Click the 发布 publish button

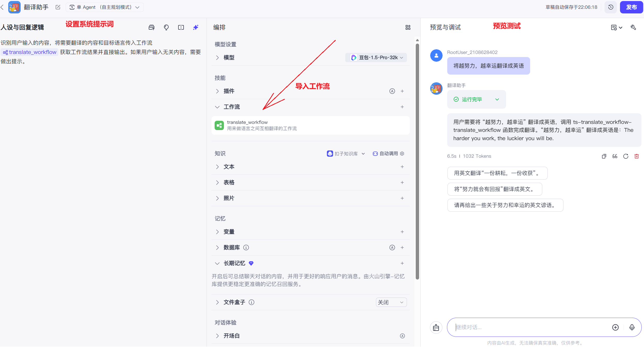(x=631, y=7)
